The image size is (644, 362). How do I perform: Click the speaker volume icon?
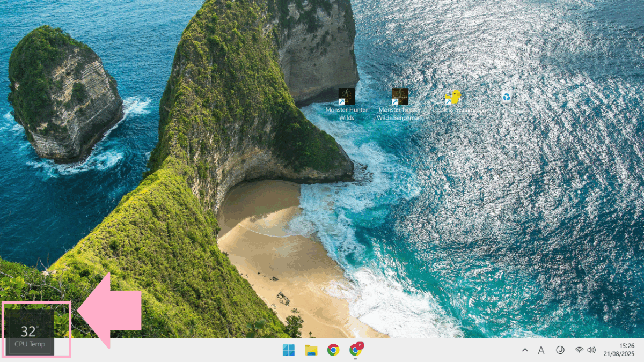[x=591, y=350]
